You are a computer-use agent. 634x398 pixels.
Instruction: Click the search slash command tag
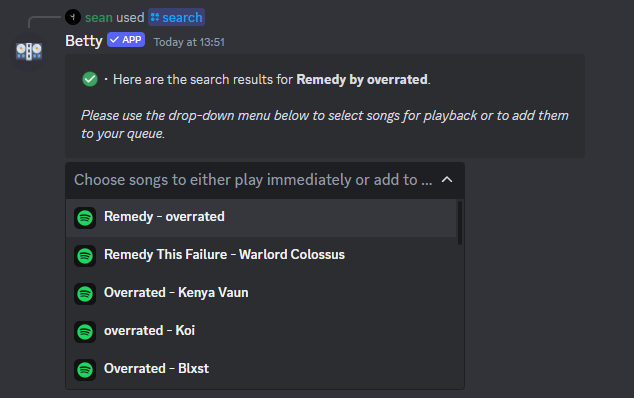click(176, 17)
